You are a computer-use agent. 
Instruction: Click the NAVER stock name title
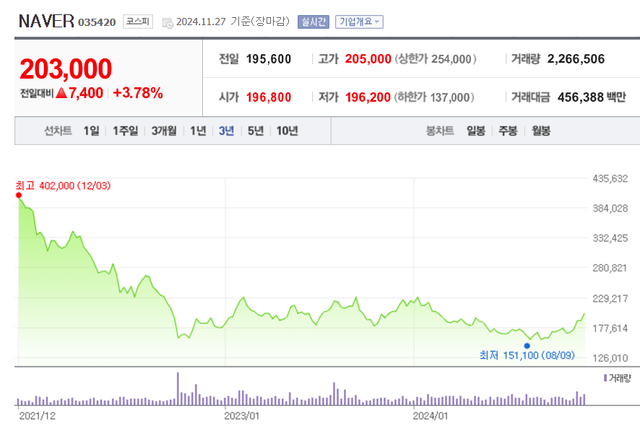(x=45, y=20)
